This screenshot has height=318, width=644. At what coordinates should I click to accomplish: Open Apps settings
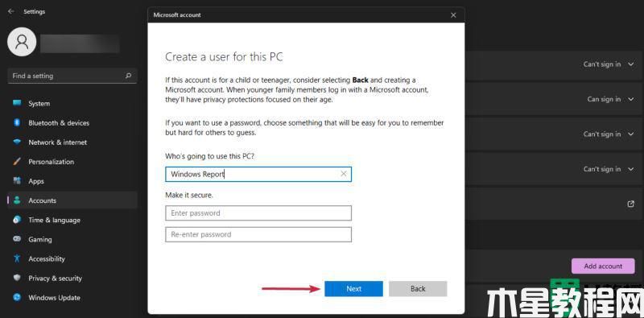(72, 181)
